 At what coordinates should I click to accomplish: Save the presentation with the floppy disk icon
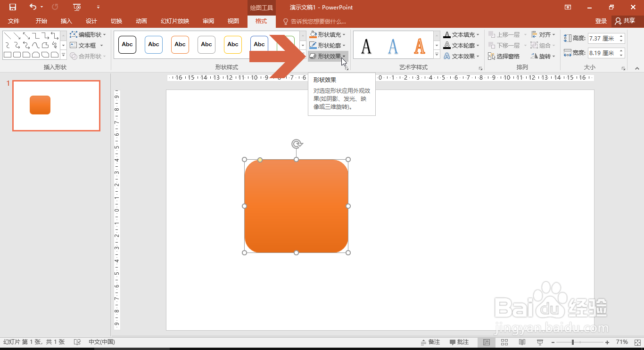click(13, 7)
